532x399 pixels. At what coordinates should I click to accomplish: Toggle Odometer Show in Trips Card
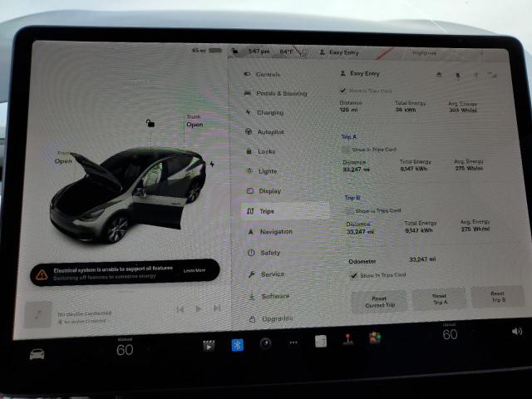point(354,275)
